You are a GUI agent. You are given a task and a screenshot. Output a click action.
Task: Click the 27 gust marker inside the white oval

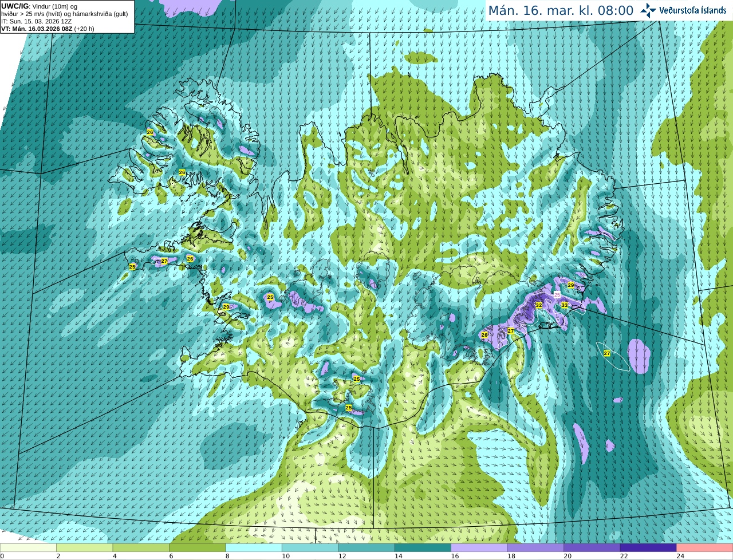[x=607, y=354]
